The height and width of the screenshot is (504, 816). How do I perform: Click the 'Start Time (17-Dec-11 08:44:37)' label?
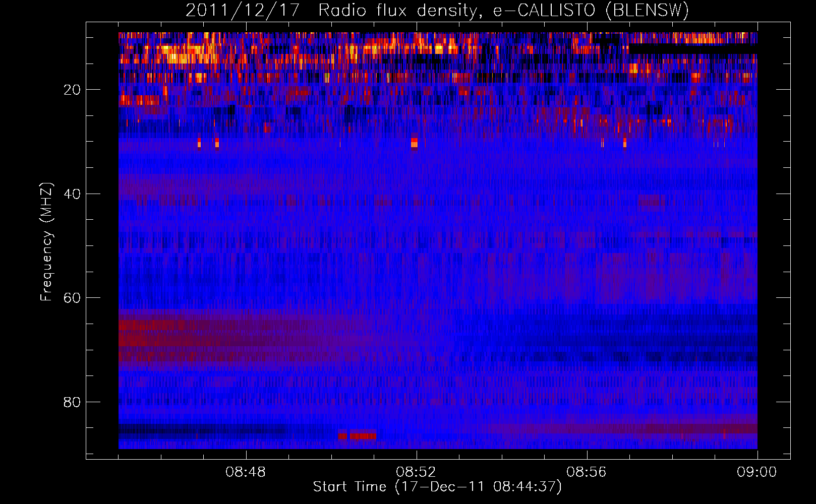tap(437, 487)
